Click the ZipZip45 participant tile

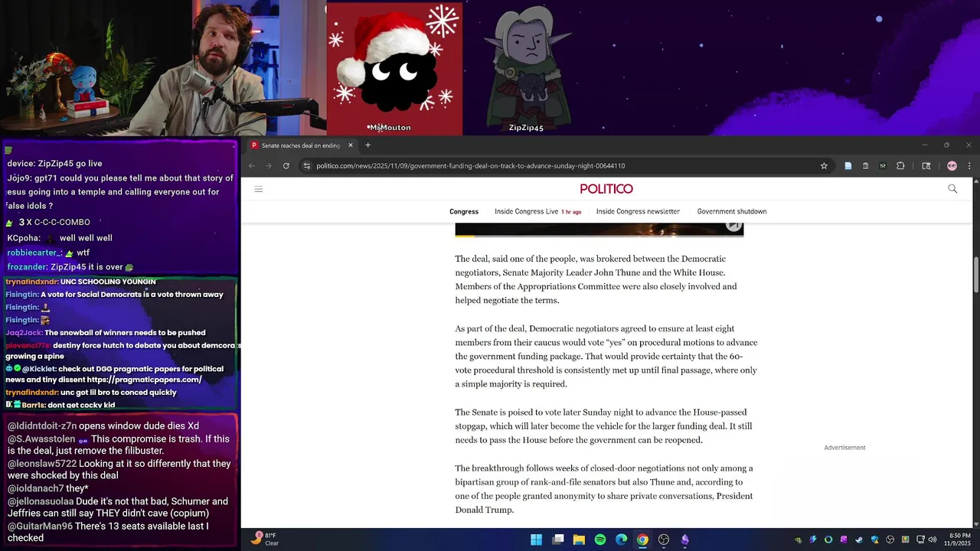(527, 69)
